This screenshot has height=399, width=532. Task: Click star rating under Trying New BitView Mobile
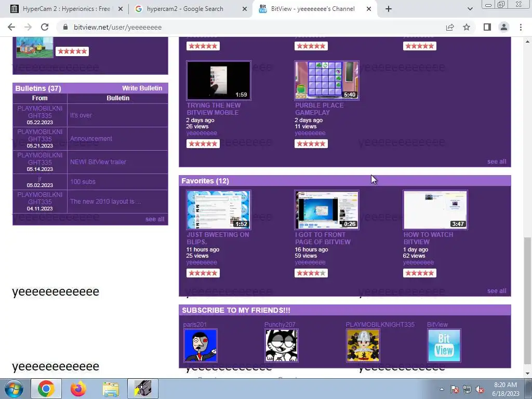pos(203,143)
